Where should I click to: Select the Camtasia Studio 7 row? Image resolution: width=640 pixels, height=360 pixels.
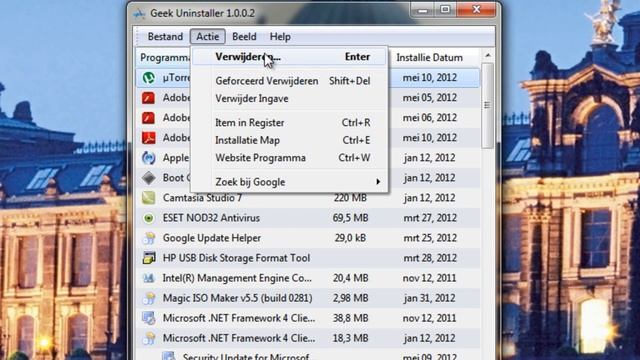click(x=308, y=198)
